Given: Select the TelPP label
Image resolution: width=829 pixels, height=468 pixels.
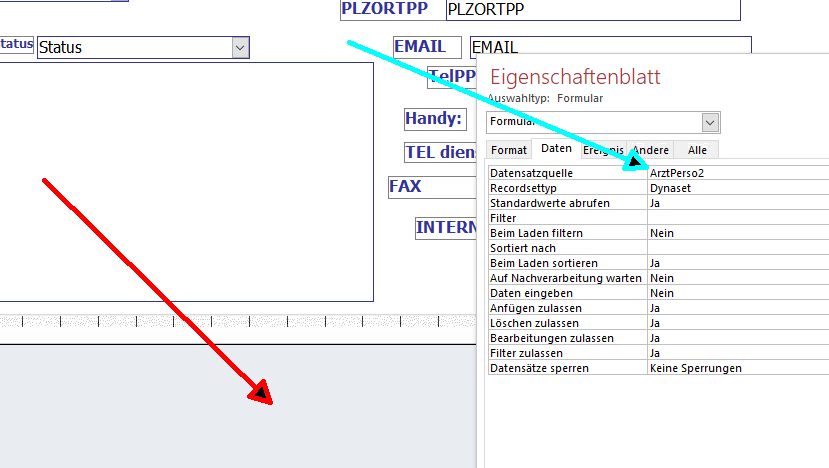Looking at the screenshot, I should (452, 77).
